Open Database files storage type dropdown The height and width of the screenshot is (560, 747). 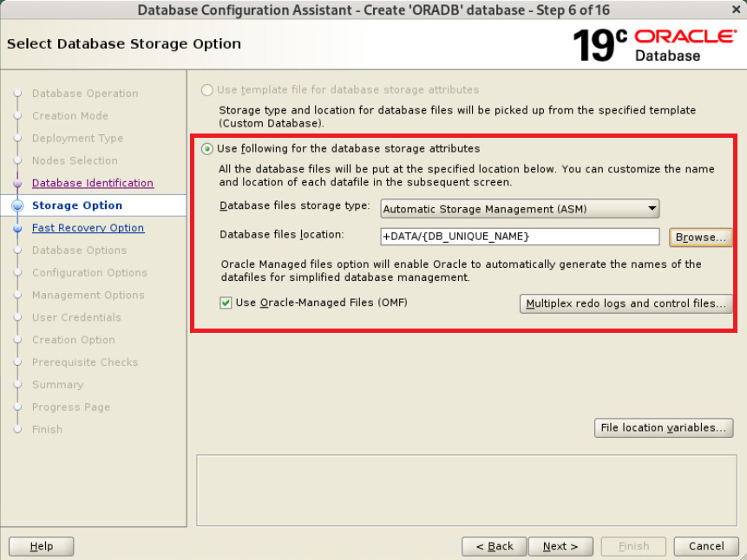520,209
